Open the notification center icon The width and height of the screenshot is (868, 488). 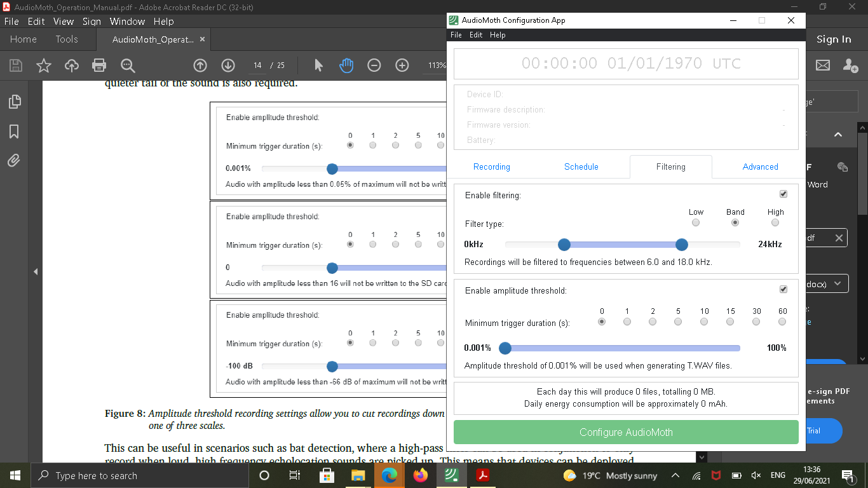pyautogui.click(x=848, y=475)
